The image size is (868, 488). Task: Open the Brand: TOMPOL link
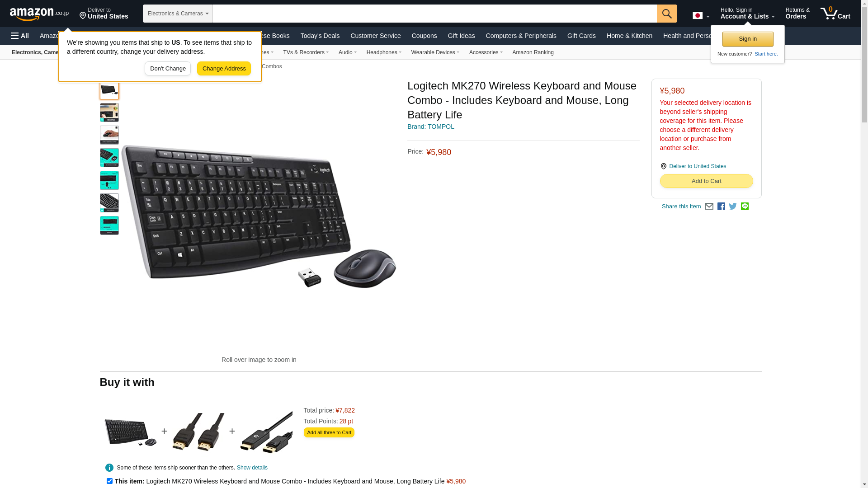tap(431, 127)
